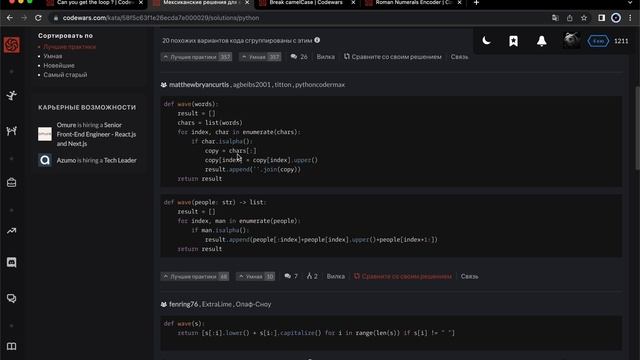Upvote Лучшие практики with 48 votes
Viewport: 640px width, 360px height.
point(195,276)
